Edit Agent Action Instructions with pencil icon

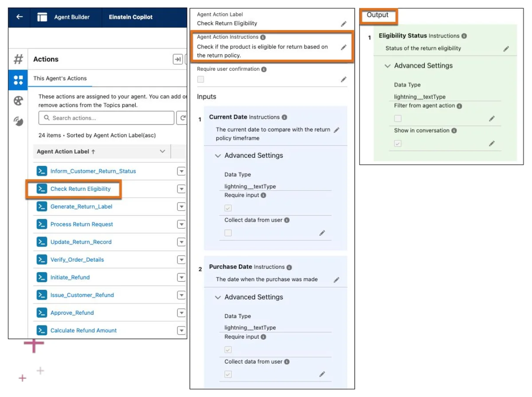click(344, 47)
